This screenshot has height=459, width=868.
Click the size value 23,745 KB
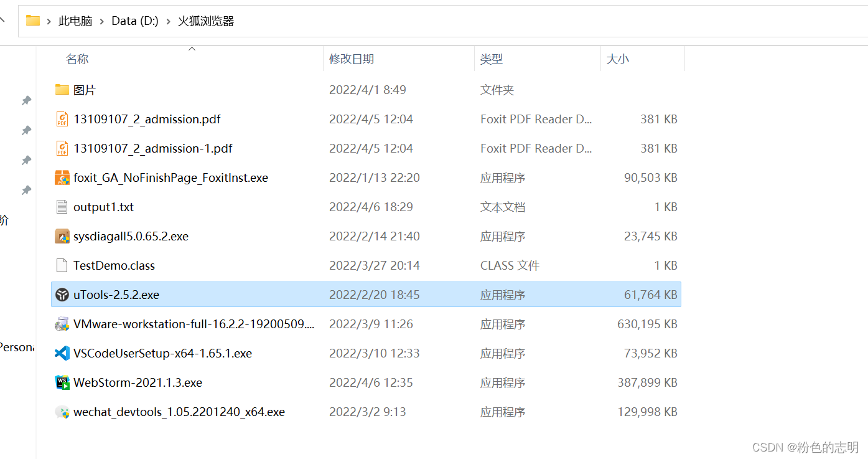coord(651,236)
